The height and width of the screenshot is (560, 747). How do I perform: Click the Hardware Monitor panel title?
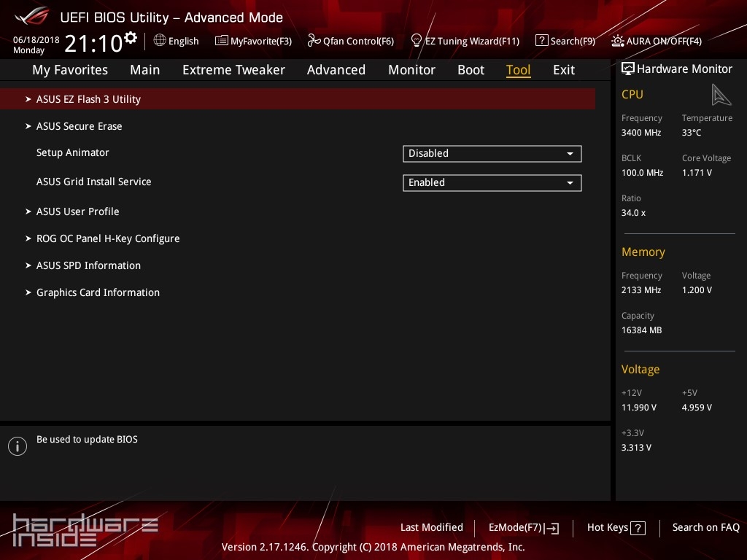(684, 69)
